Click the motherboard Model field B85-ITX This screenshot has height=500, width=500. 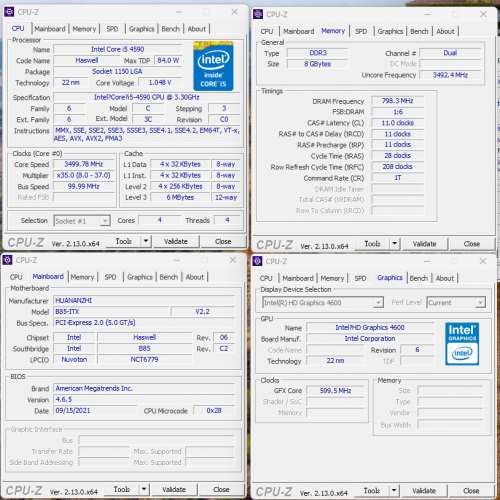112,312
